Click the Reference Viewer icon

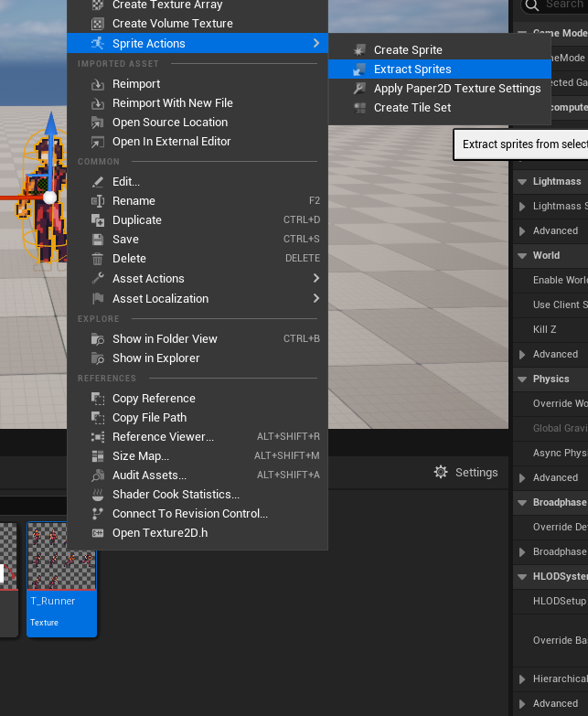pos(98,436)
